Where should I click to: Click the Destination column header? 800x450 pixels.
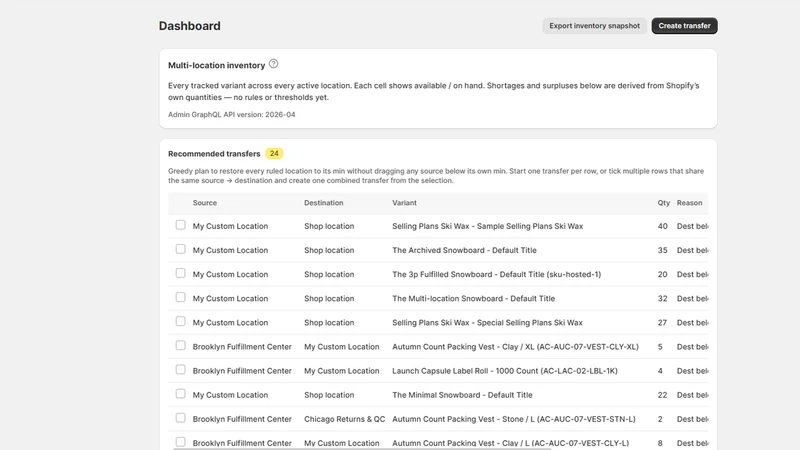tap(323, 203)
